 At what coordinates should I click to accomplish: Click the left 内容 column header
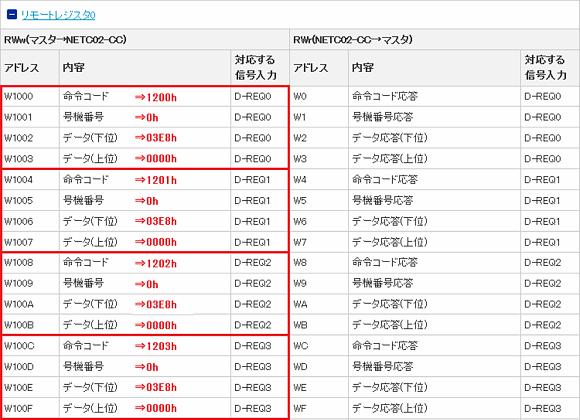[x=73, y=68]
